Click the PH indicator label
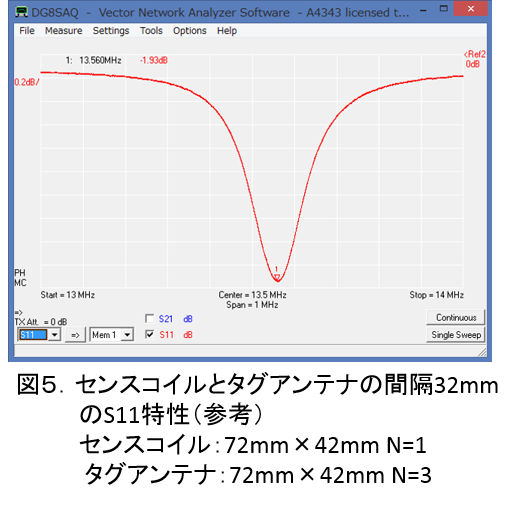Screen dimensions: 522x505 20,273
